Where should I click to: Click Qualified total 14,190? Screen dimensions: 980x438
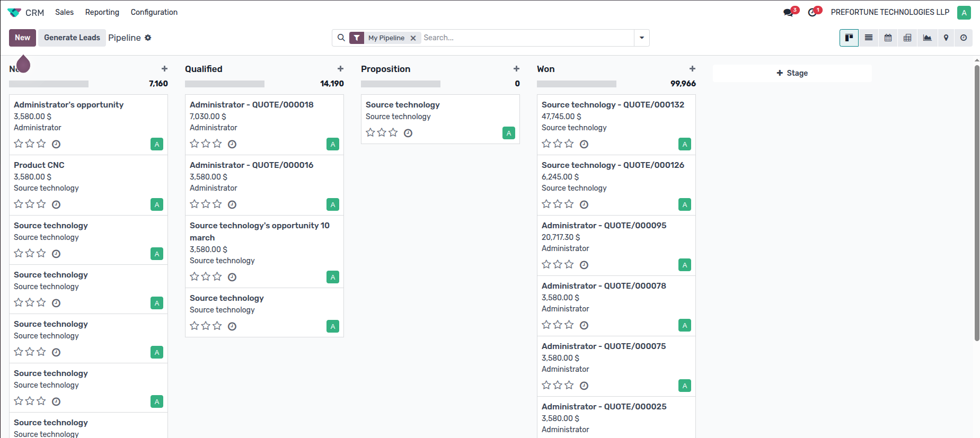pyautogui.click(x=332, y=84)
